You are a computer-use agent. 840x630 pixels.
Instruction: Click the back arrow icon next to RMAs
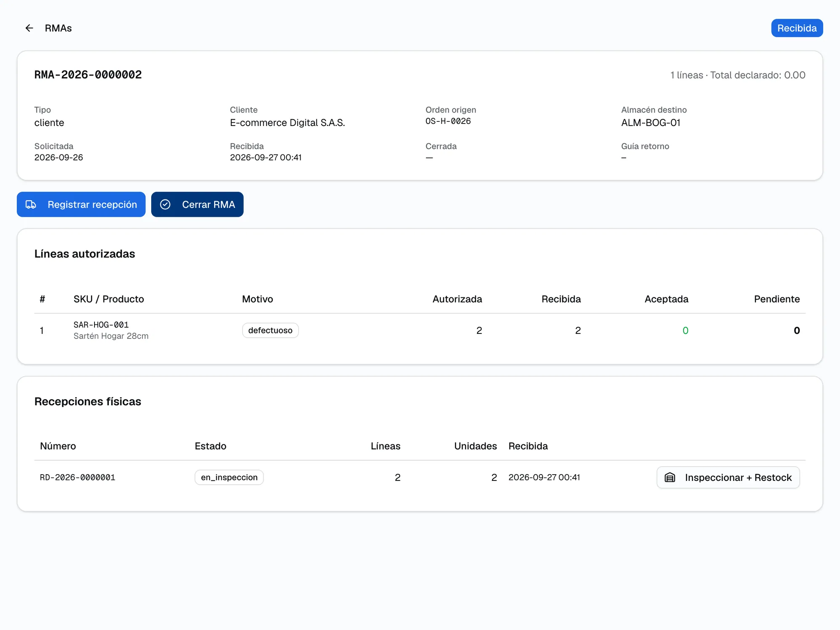point(29,28)
